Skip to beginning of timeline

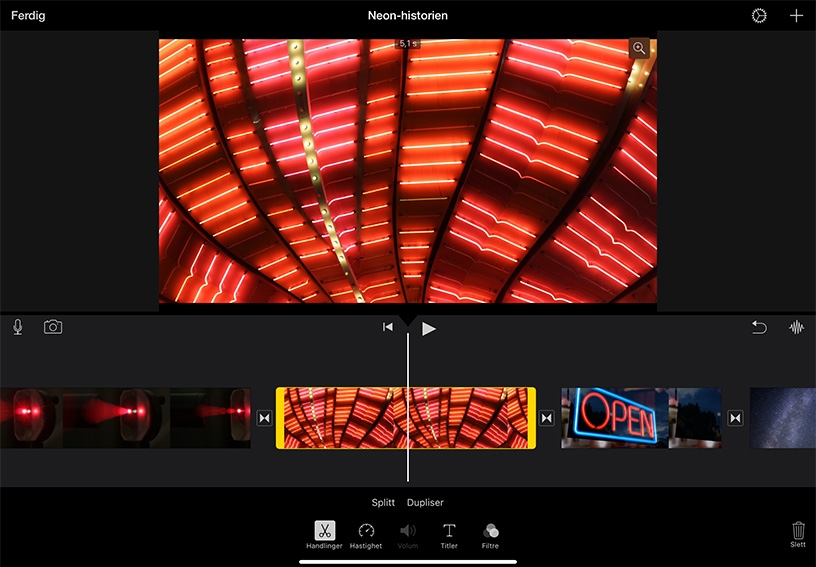388,327
